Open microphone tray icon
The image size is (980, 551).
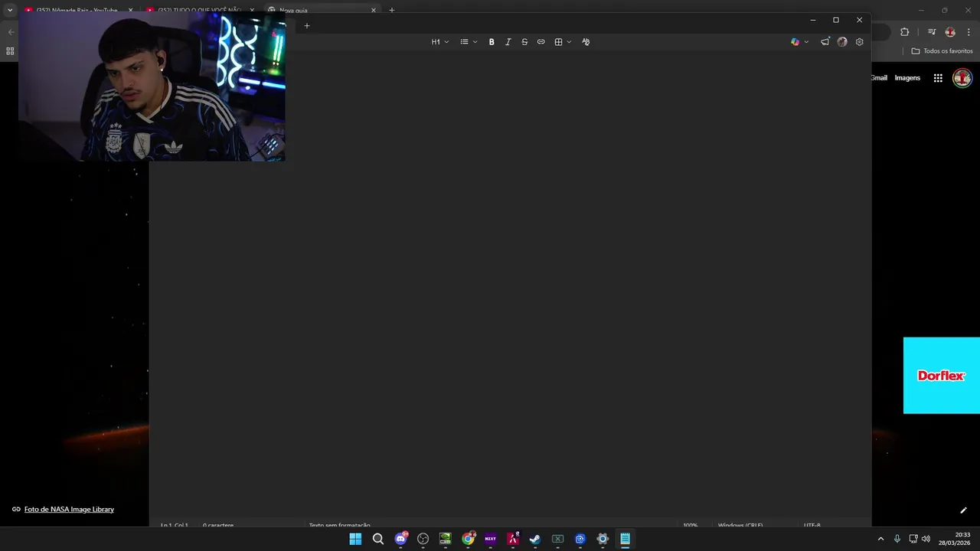coord(897,539)
